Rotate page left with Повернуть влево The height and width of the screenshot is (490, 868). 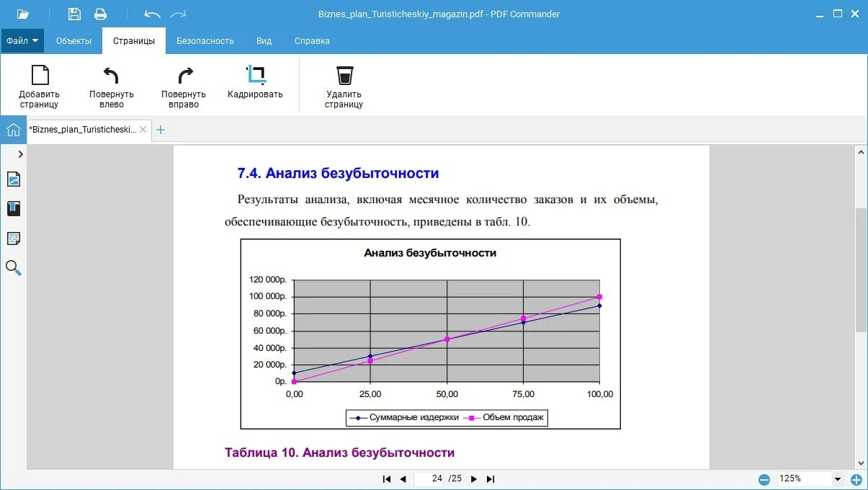click(x=112, y=86)
